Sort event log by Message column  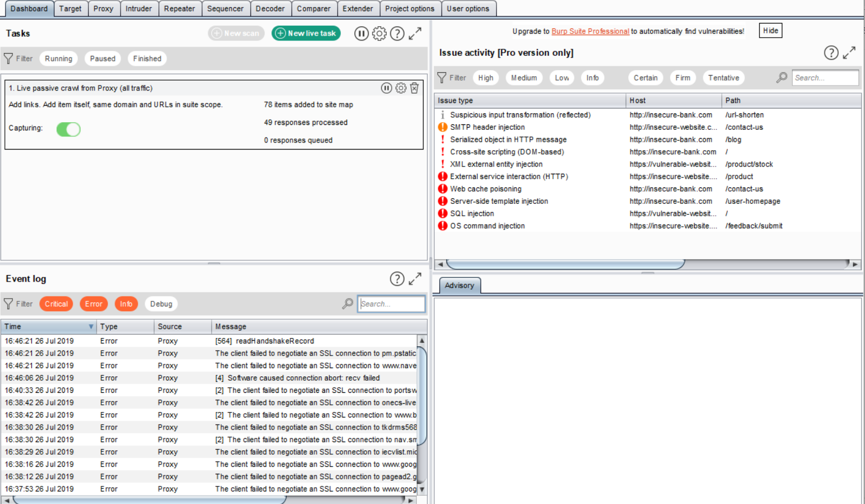pos(319,327)
